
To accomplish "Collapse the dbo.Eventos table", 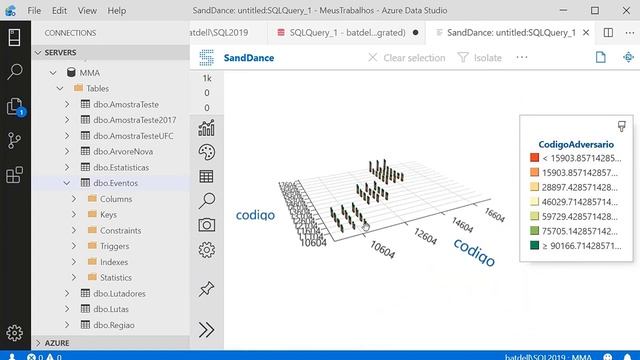I will click(67, 183).
